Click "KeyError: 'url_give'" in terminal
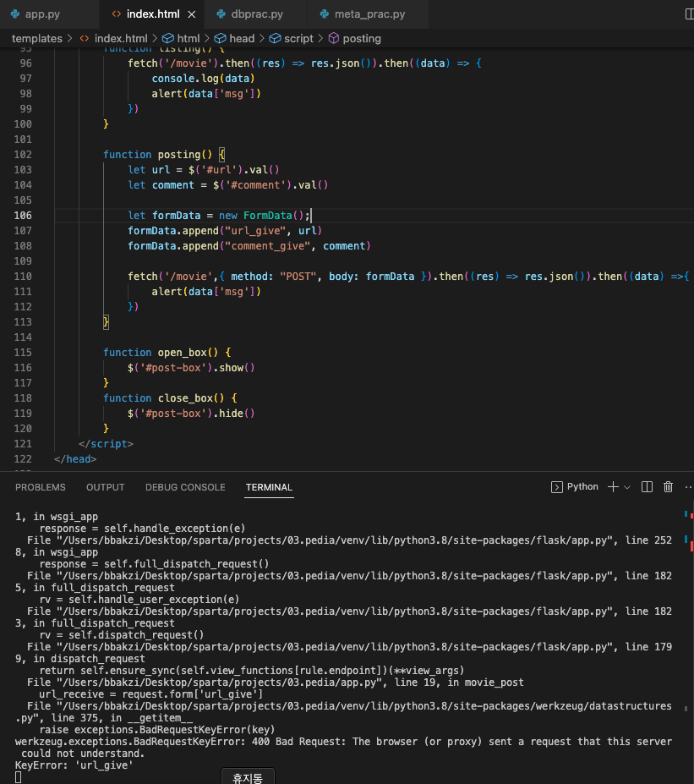The image size is (694, 784). click(74, 765)
